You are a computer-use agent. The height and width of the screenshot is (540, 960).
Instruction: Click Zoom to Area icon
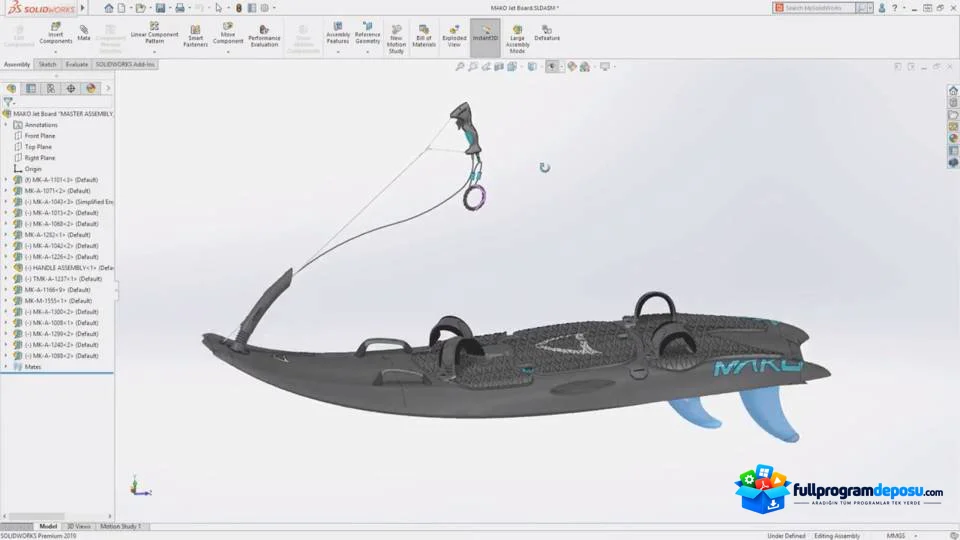click(x=473, y=66)
